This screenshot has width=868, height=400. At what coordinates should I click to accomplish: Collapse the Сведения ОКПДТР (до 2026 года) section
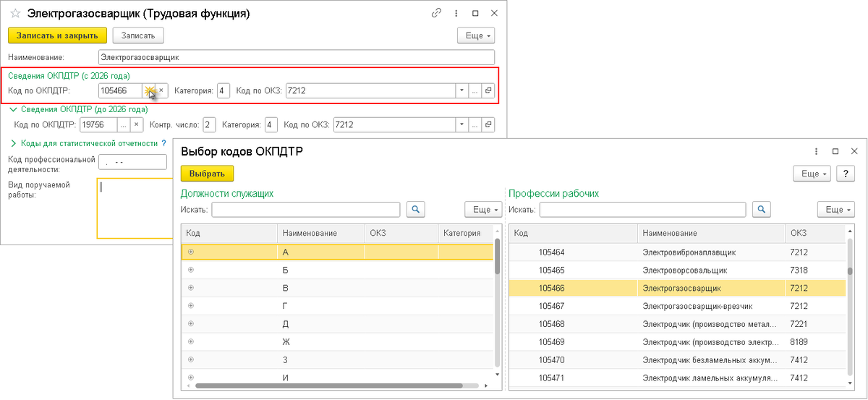12,109
